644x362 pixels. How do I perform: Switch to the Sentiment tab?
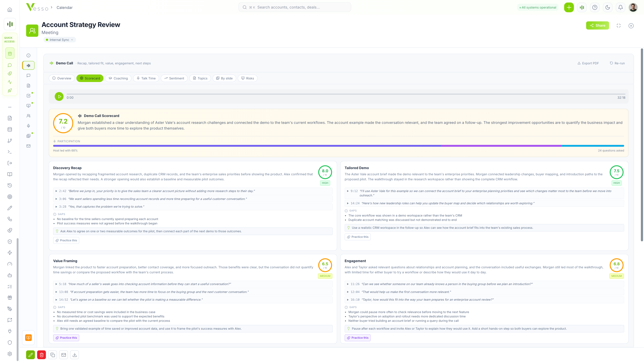pyautogui.click(x=174, y=78)
